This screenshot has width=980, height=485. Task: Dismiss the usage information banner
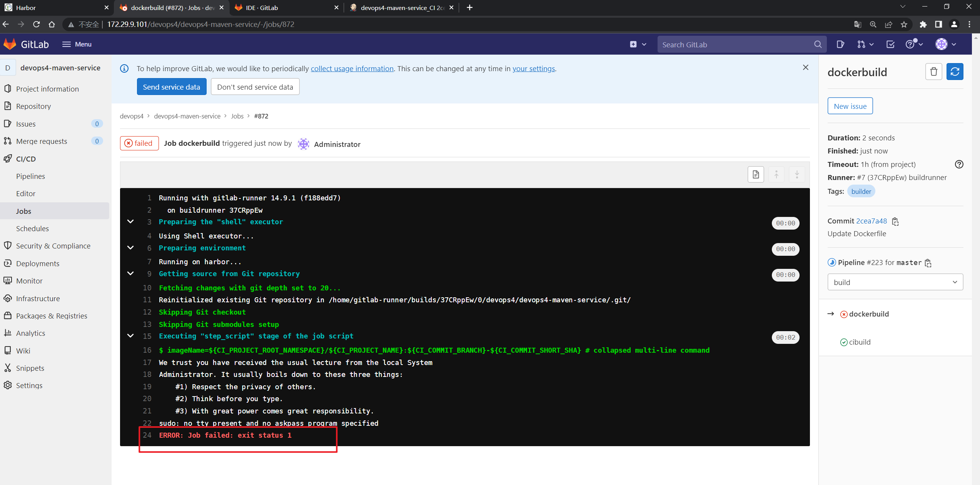(805, 67)
